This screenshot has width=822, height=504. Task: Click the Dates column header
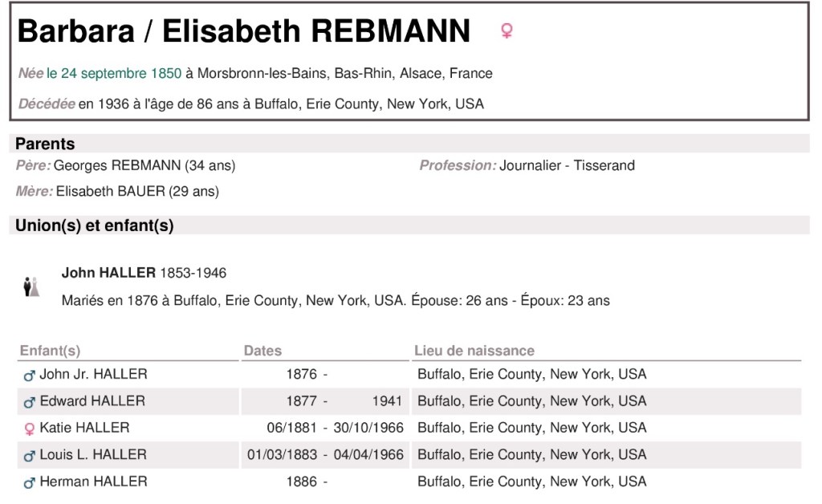pos(262,351)
